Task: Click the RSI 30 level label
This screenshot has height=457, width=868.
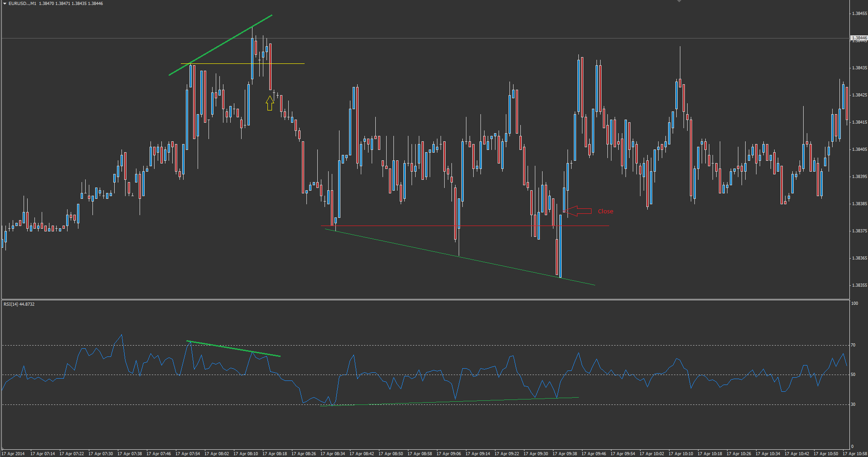Action: pyautogui.click(x=853, y=404)
